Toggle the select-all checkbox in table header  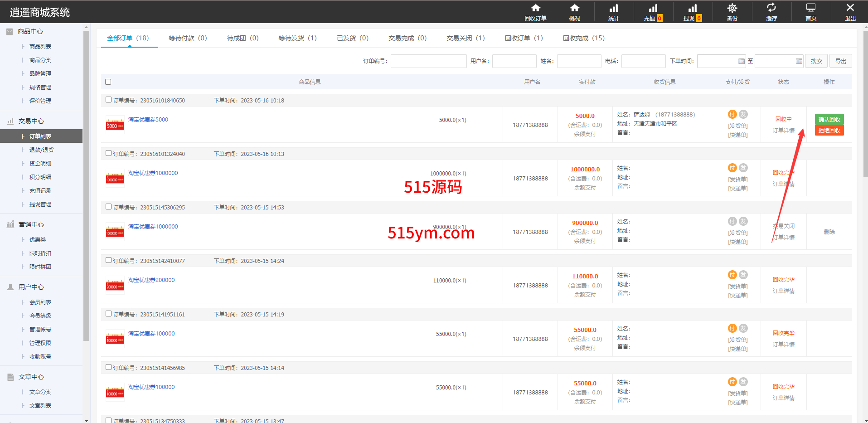(x=108, y=82)
